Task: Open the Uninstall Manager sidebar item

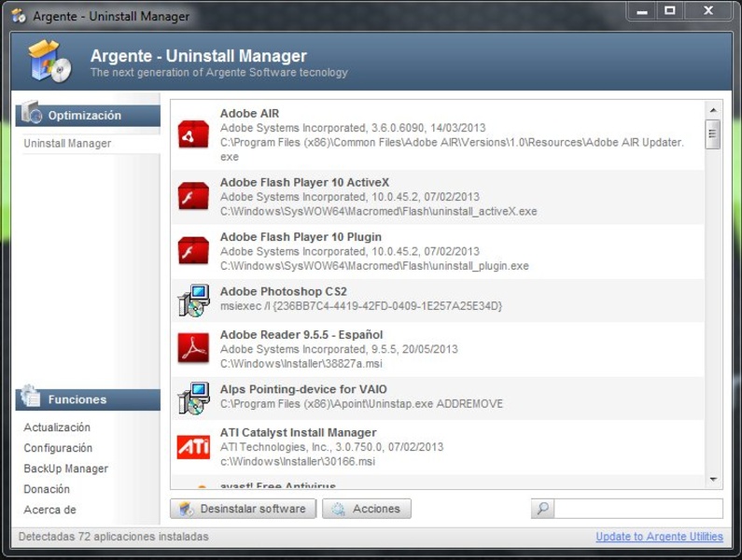Action: (67, 144)
